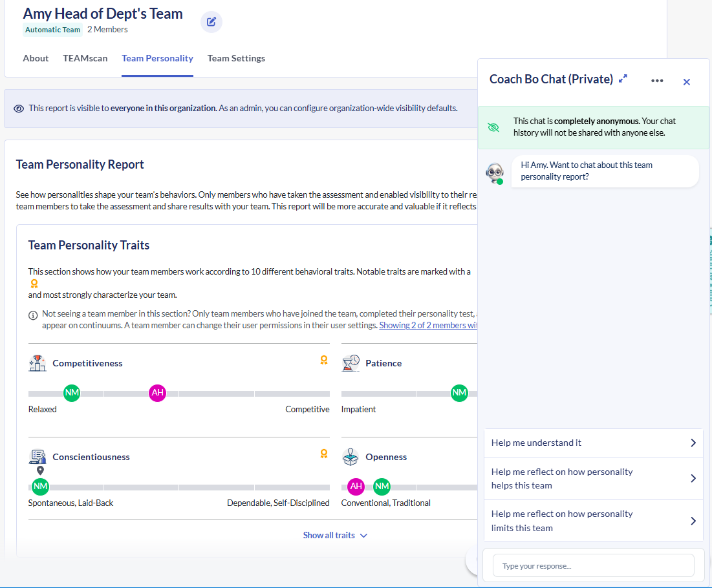
Task: Click the AH marker on Competitiveness continuum
Action: (157, 392)
